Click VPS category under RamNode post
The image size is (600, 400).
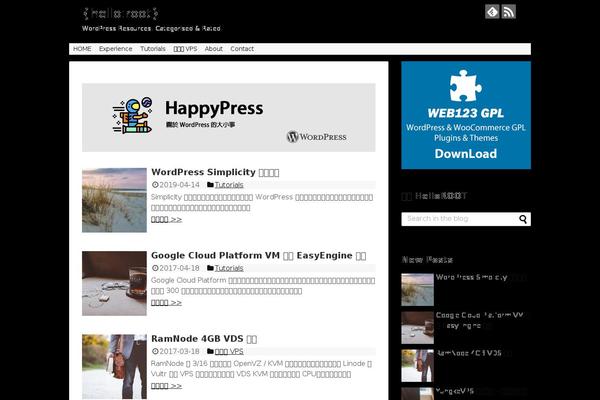pyautogui.click(x=229, y=351)
